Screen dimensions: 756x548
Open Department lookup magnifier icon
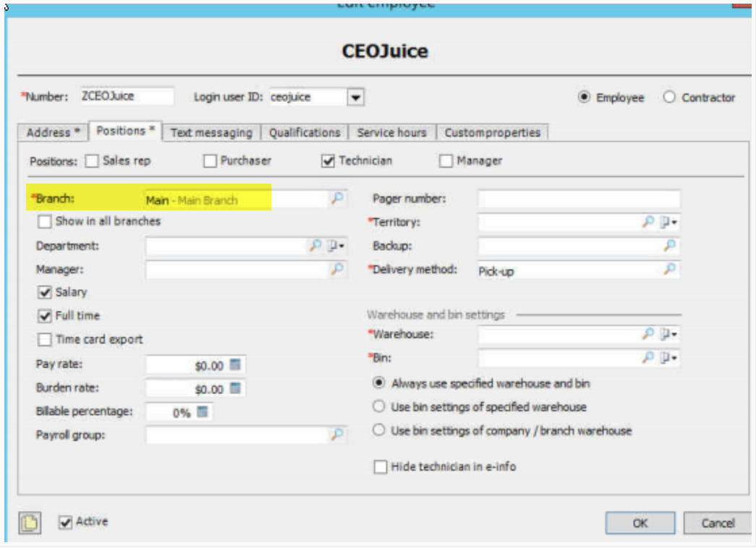click(315, 245)
